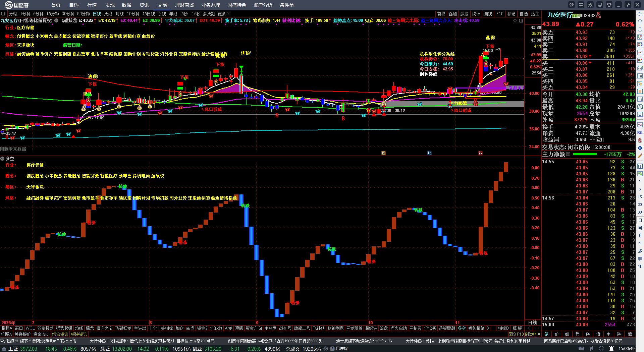Image resolution: width=644 pixels, height=352 pixels.
Task: Collapse the 多空 indicator panel arrow
Action: (x=2, y=159)
